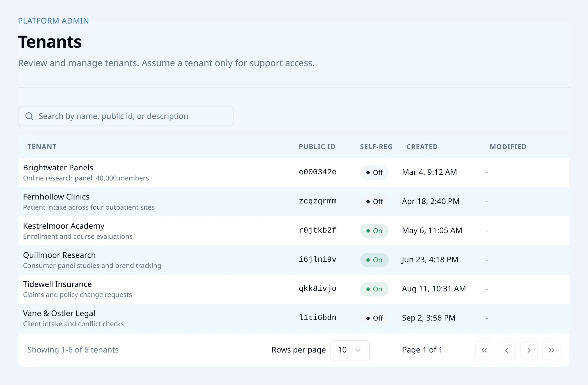This screenshot has width=588, height=385.
Task: Click 'Showing 1-6 of 6 tenants' text
Action: (x=73, y=350)
